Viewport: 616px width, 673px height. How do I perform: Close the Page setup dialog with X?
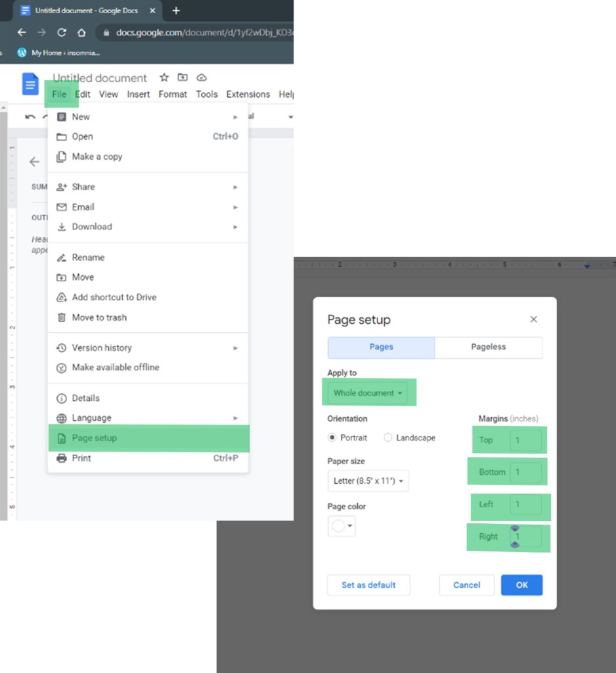click(x=533, y=319)
